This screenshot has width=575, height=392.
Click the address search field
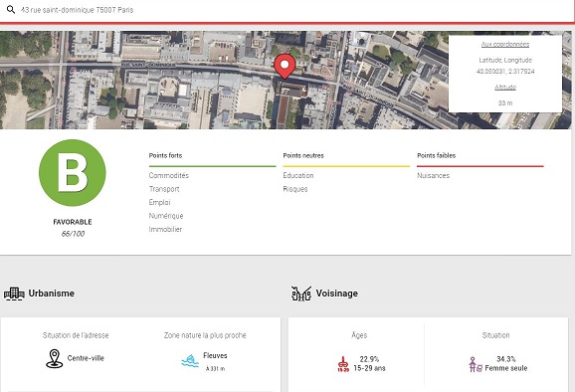click(x=287, y=10)
